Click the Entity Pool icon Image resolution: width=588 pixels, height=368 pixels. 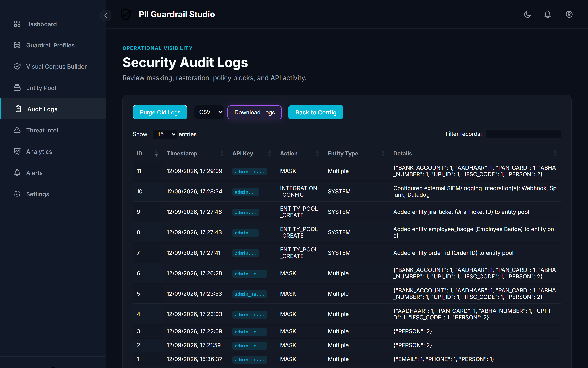[x=17, y=88]
